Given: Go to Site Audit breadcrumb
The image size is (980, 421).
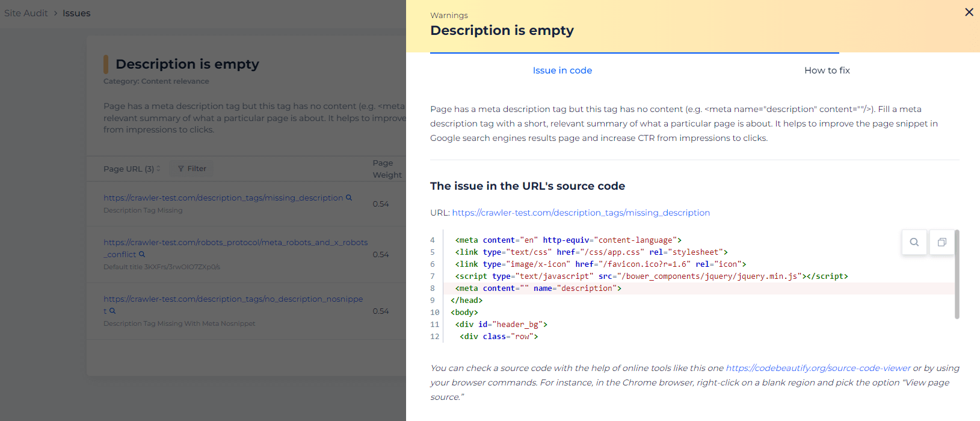Looking at the screenshot, I should (x=26, y=13).
